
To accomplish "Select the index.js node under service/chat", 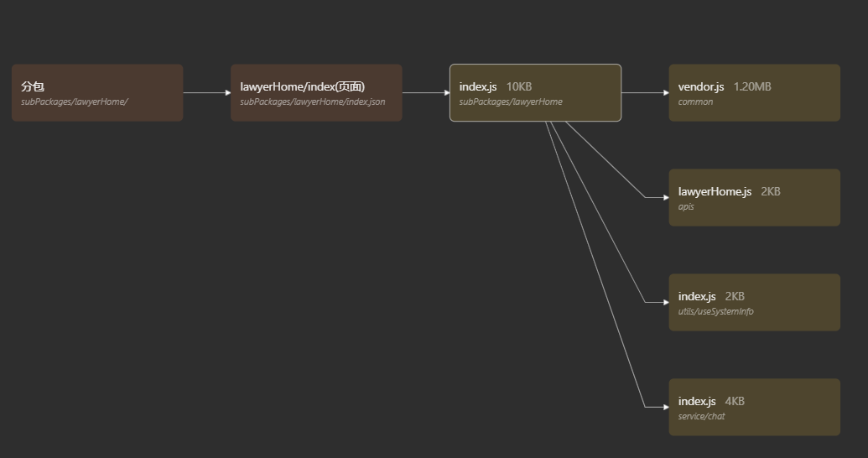I will pos(754,408).
